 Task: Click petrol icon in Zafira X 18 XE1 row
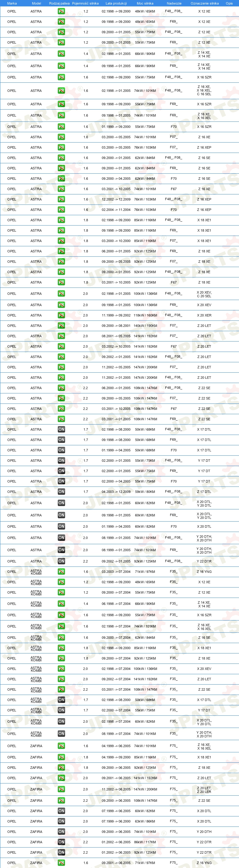click(x=61, y=757)
